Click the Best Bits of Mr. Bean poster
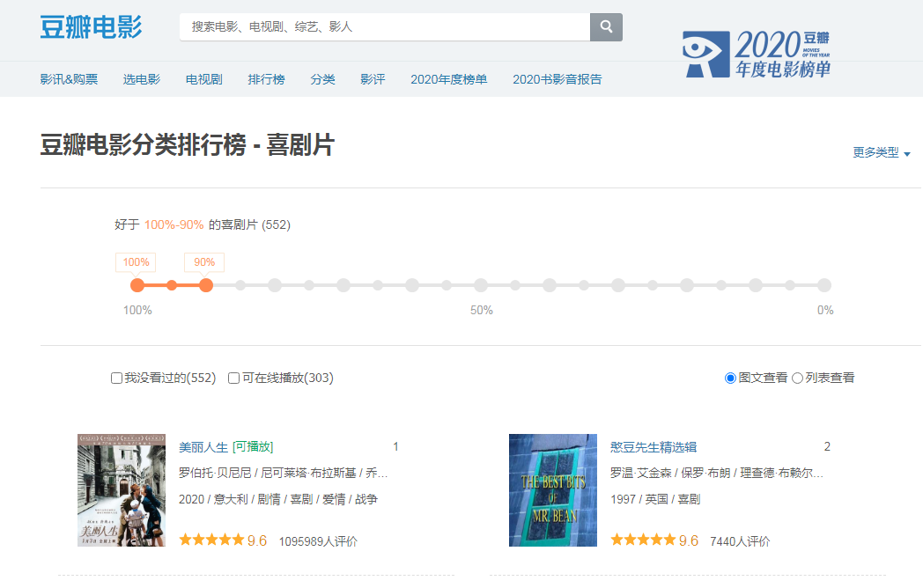This screenshot has width=923, height=588. [x=553, y=490]
